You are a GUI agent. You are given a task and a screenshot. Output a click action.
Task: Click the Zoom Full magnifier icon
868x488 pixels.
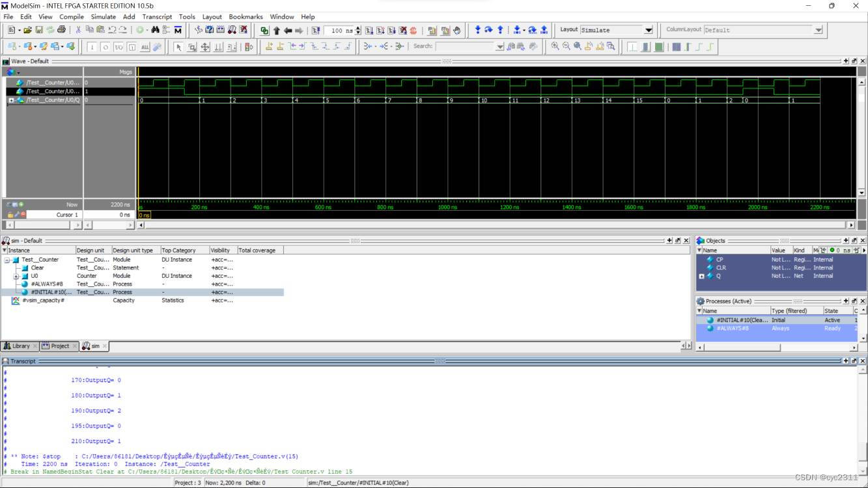click(x=578, y=46)
